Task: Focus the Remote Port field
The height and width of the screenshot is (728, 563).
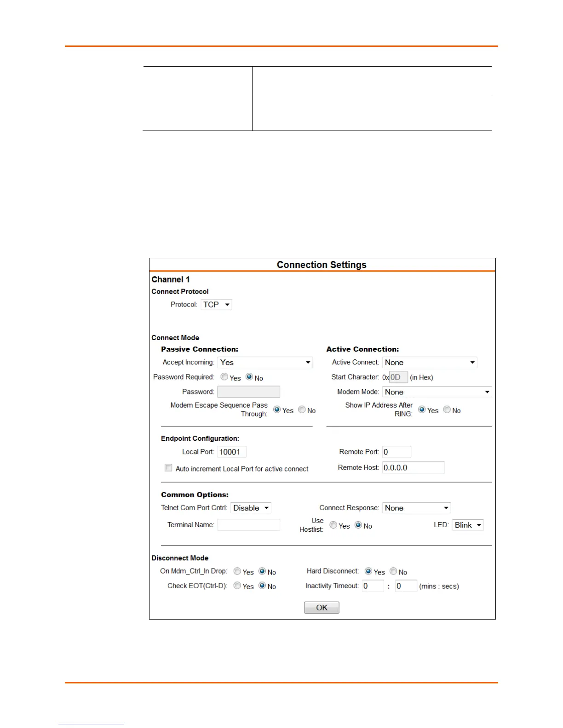Action: pos(396,452)
